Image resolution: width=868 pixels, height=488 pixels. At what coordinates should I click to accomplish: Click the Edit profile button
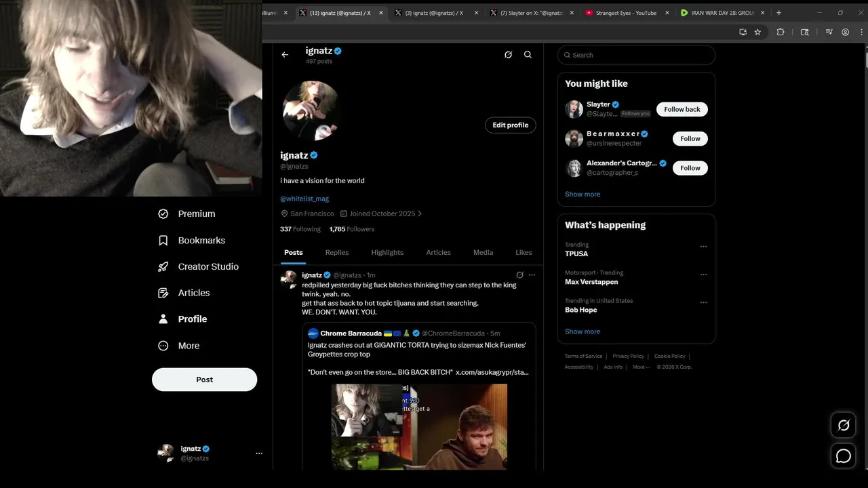point(511,125)
